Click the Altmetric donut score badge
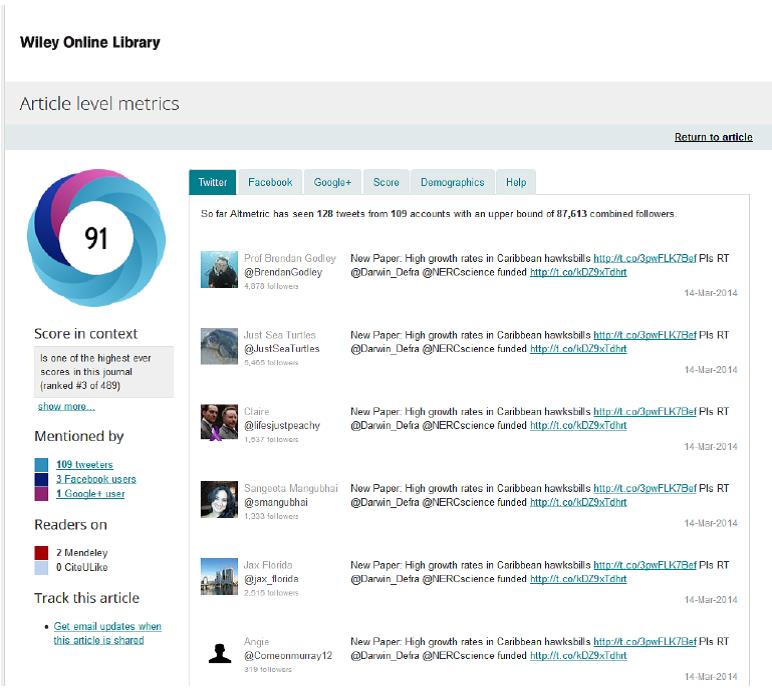772x688 pixels. click(x=96, y=238)
